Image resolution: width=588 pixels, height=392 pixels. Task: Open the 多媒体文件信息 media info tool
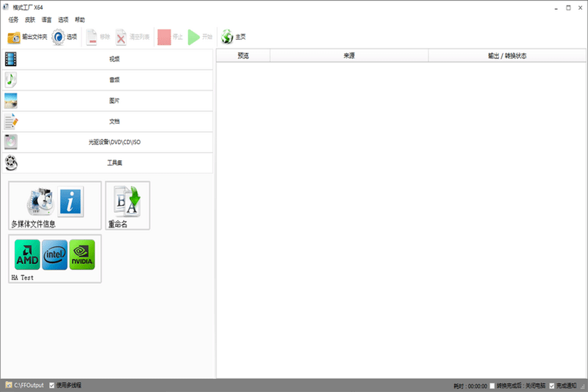pos(55,206)
